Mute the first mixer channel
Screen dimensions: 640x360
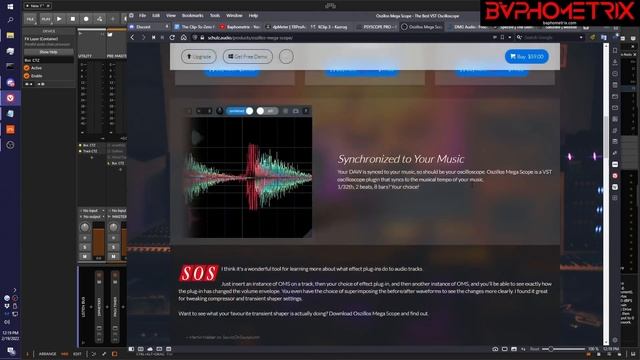85,256
